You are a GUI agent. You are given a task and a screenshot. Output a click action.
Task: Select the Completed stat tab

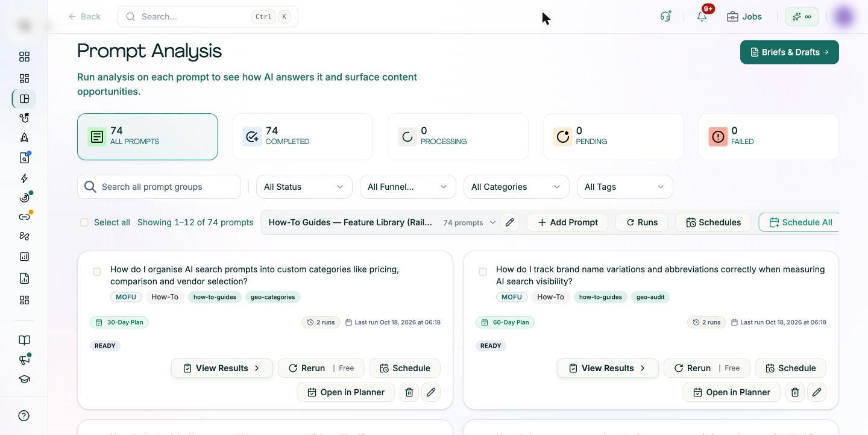(x=303, y=137)
